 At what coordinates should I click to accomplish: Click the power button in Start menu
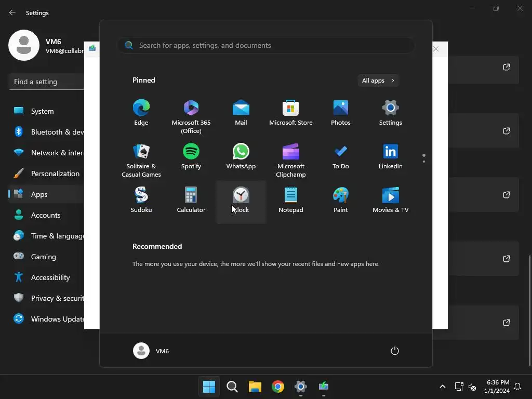[395, 351]
